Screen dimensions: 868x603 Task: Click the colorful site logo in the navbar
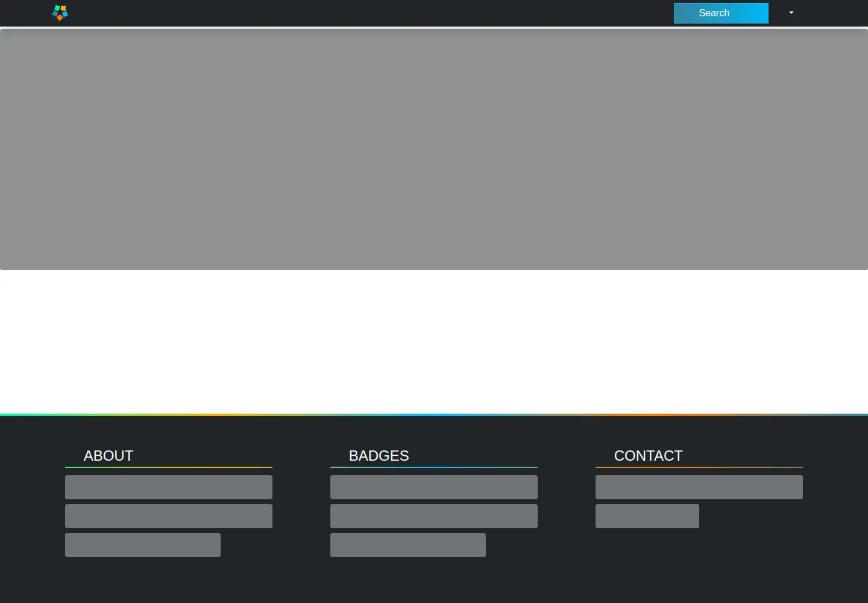[x=60, y=13]
